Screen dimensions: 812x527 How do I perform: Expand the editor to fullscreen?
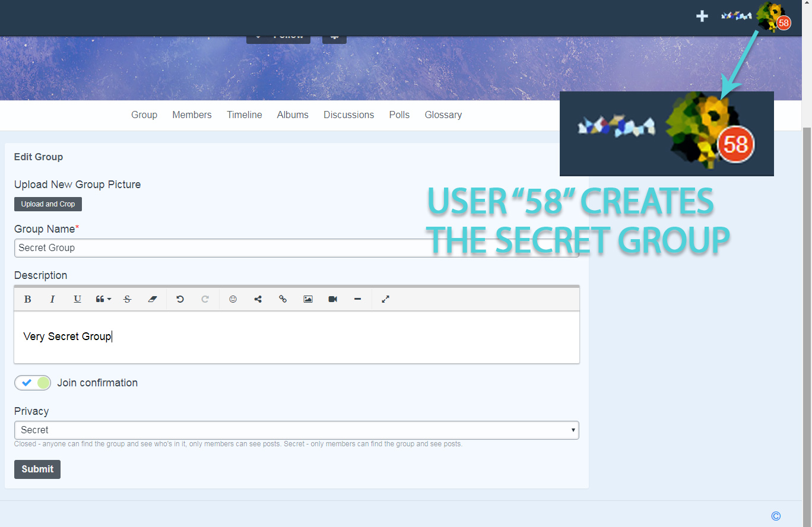tap(385, 299)
